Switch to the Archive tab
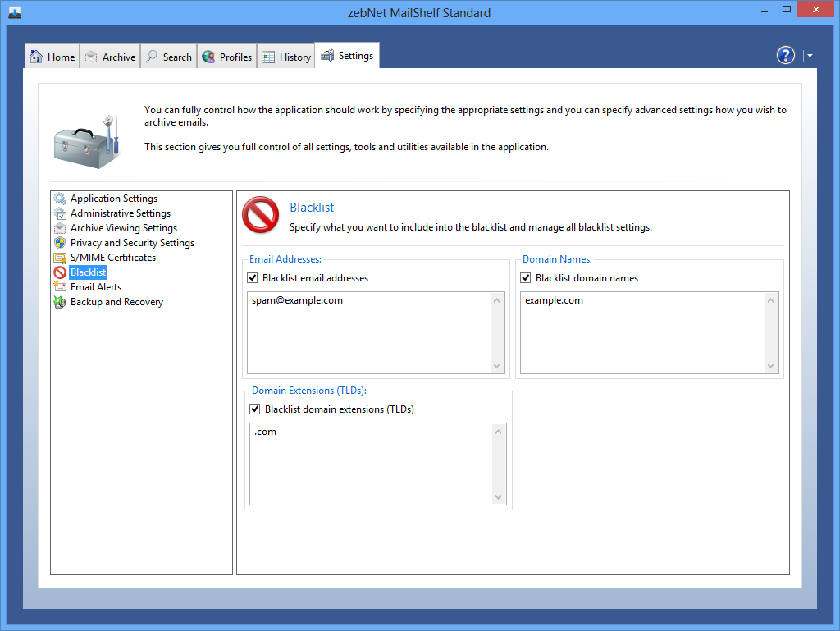This screenshot has width=840, height=631. (x=110, y=57)
